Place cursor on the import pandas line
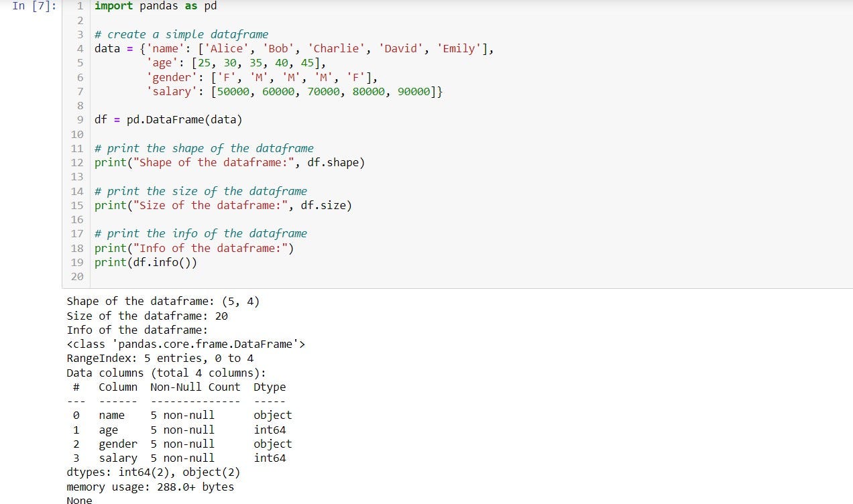Viewport: 853px width, 504px height. click(156, 6)
